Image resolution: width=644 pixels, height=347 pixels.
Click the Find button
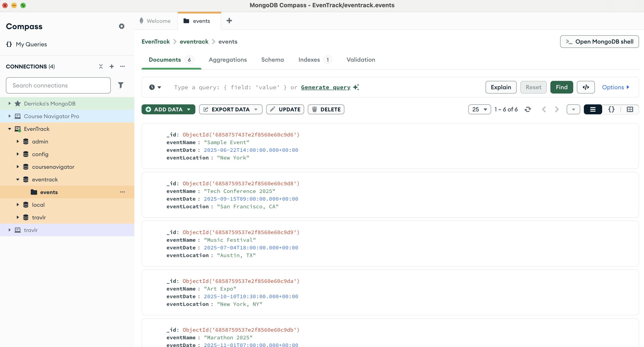coord(561,87)
